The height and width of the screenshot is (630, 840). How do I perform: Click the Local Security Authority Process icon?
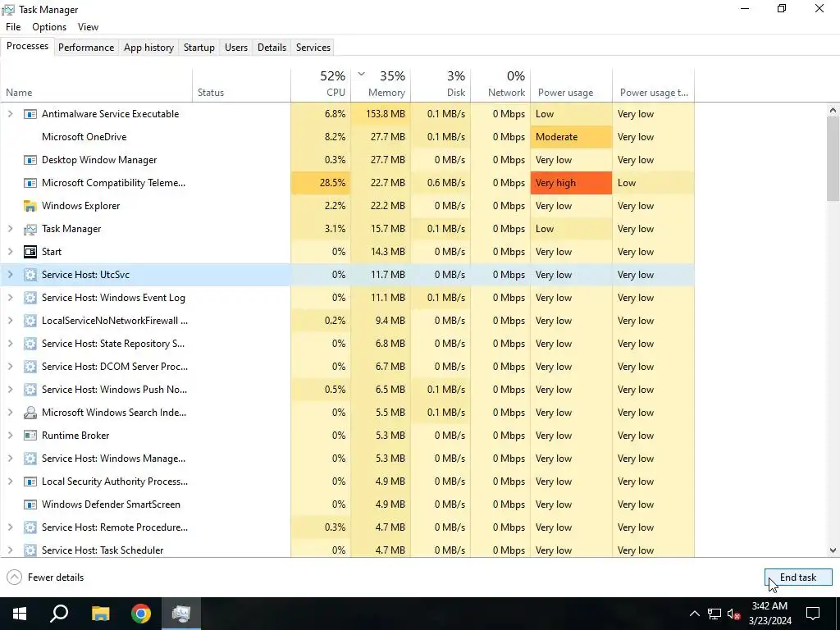pos(30,482)
